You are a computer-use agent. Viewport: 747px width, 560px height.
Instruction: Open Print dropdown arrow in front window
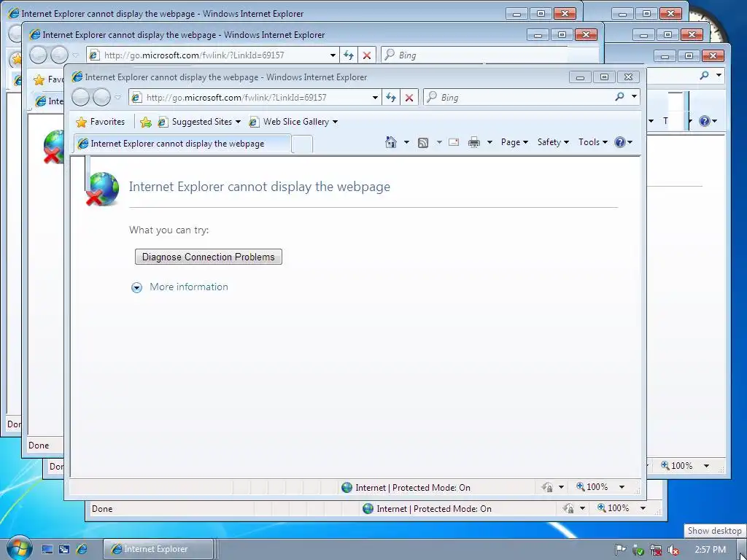(x=489, y=142)
